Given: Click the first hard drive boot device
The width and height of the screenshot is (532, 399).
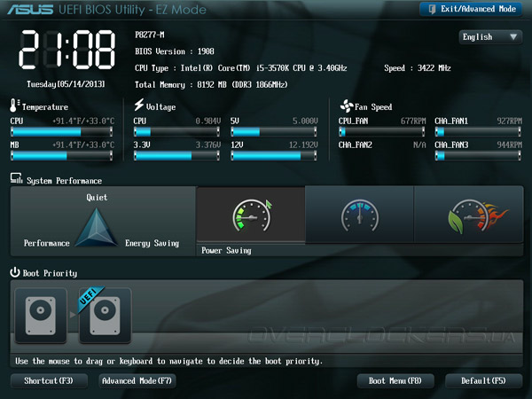Looking at the screenshot, I should (41, 316).
